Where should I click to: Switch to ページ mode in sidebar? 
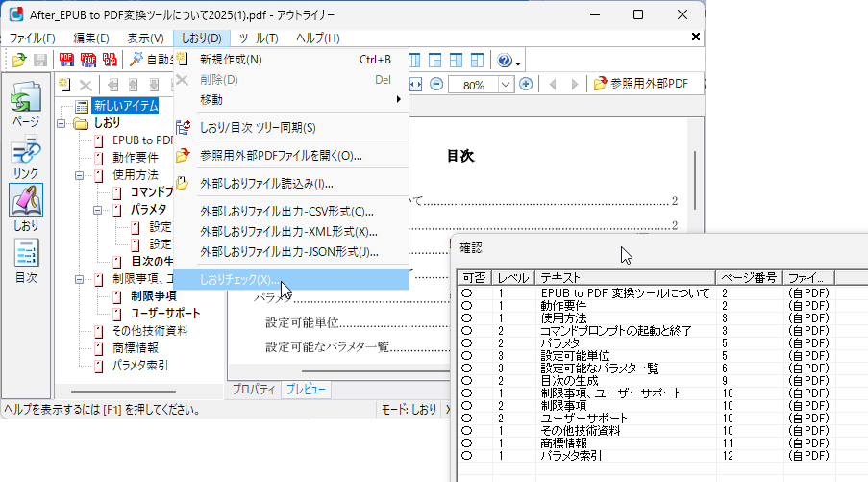pos(25,104)
